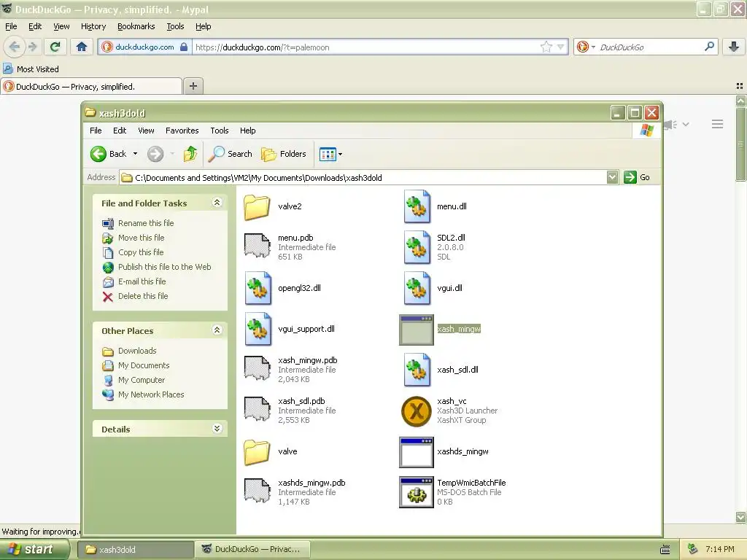Viewport: 747px width, 560px height.
Task: Expand the Details panel
Action: tap(217, 429)
